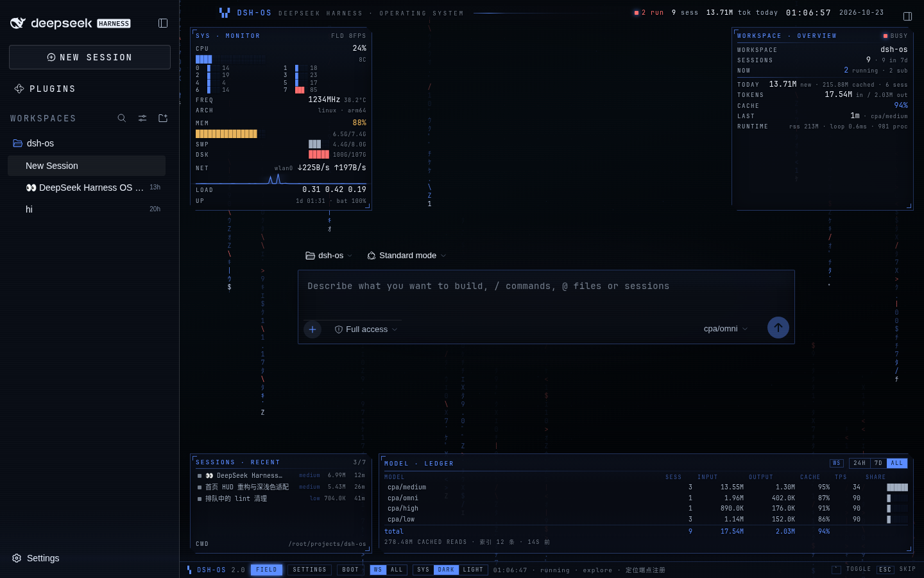The image size is (924, 578).
Task: Select FIELD tab in bottom bar
Action: 266,570
